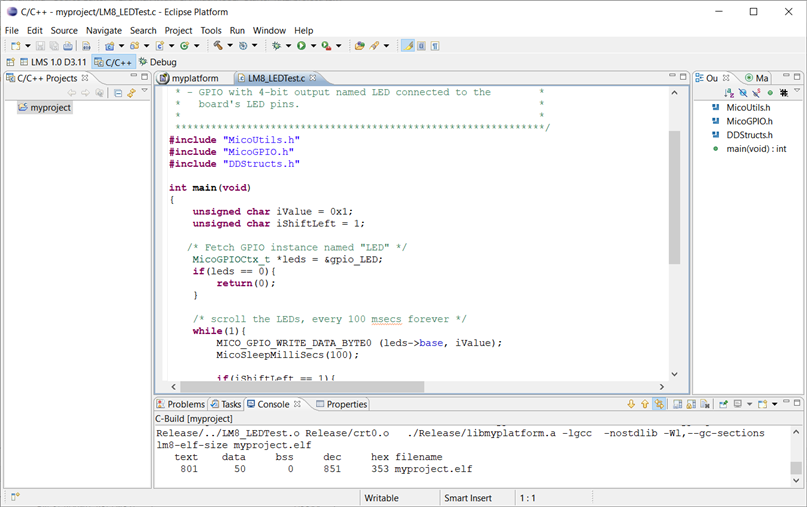Click the Save icon in toolbar

(x=39, y=46)
